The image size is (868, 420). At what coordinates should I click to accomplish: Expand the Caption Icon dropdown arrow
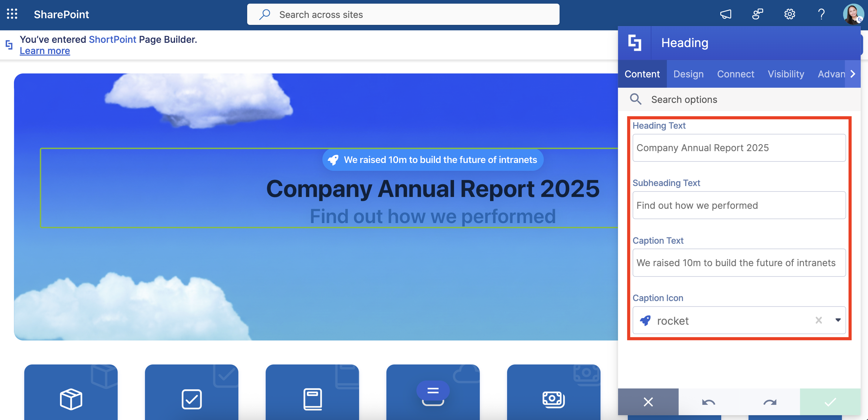tap(838, 320)
